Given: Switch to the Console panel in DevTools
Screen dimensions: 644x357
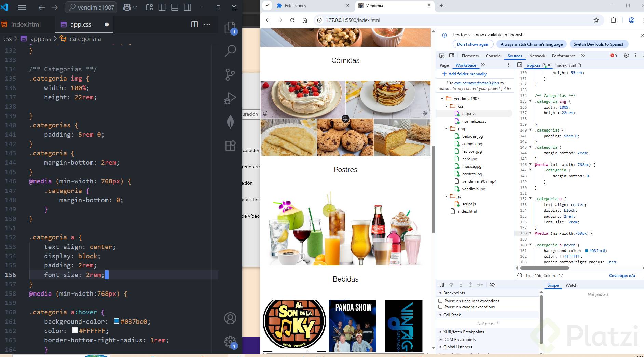Looking at the screenshot, I should [x=493, y=56].
